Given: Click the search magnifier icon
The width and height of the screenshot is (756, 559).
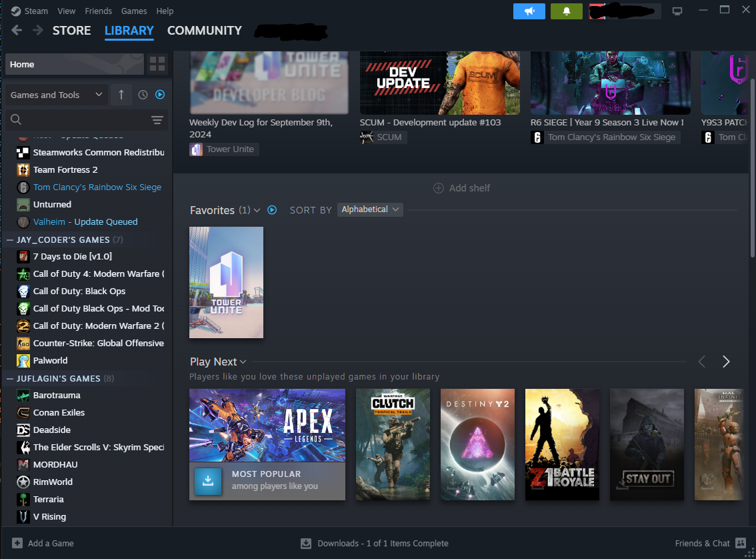Looking at the screenshot, I should (x=16, y=119).
